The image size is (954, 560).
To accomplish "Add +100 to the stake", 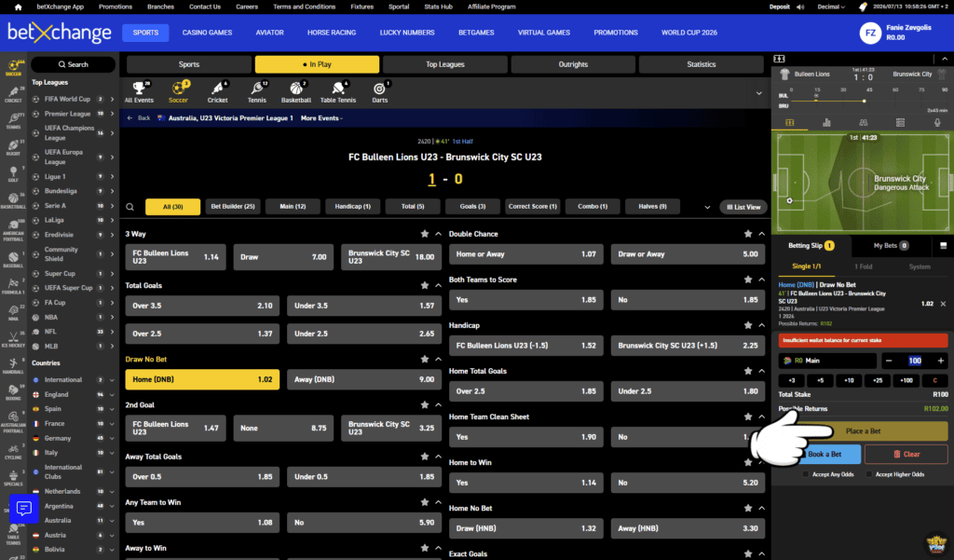I will tap(906, 380).
